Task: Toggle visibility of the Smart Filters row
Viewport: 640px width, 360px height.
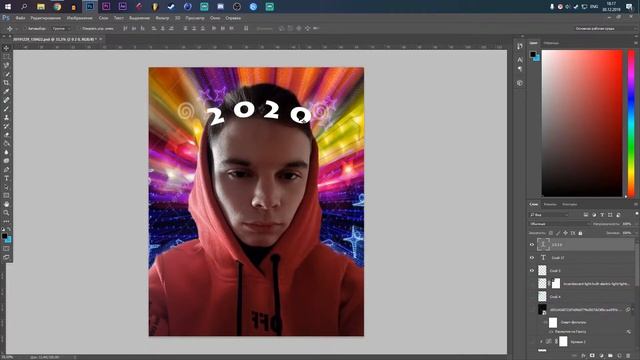Action: [545, 322]
